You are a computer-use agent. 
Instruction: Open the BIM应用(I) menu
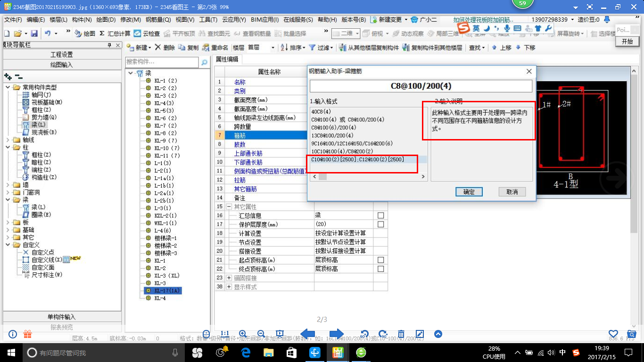(x=264, y=20)
